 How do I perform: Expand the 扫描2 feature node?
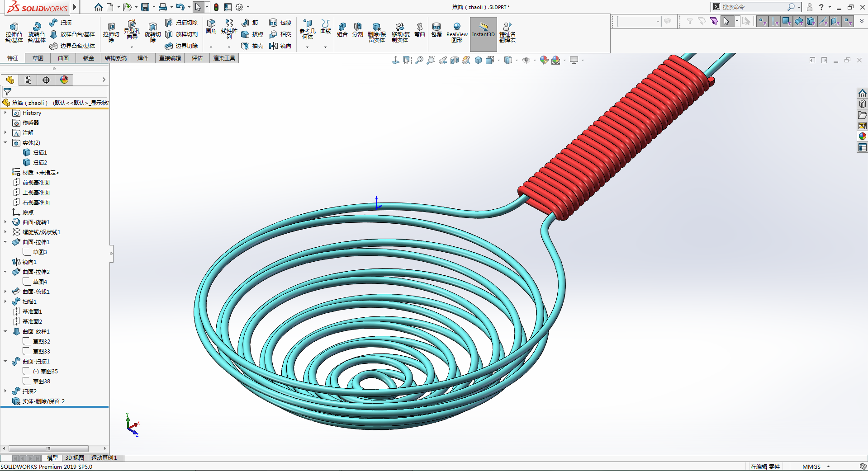click(5, 391)
